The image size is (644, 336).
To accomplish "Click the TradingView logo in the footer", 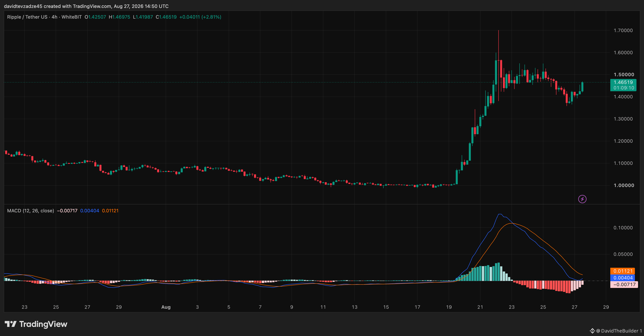I will (x=36, y=324).
